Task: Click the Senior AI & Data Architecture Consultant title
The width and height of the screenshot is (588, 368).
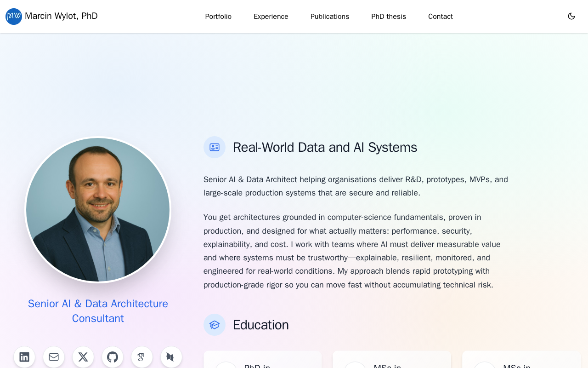Action: click(98, 311)
